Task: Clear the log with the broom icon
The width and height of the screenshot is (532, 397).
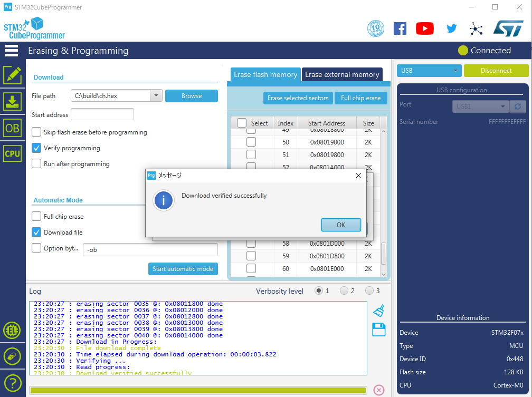Action: point(378,310)
